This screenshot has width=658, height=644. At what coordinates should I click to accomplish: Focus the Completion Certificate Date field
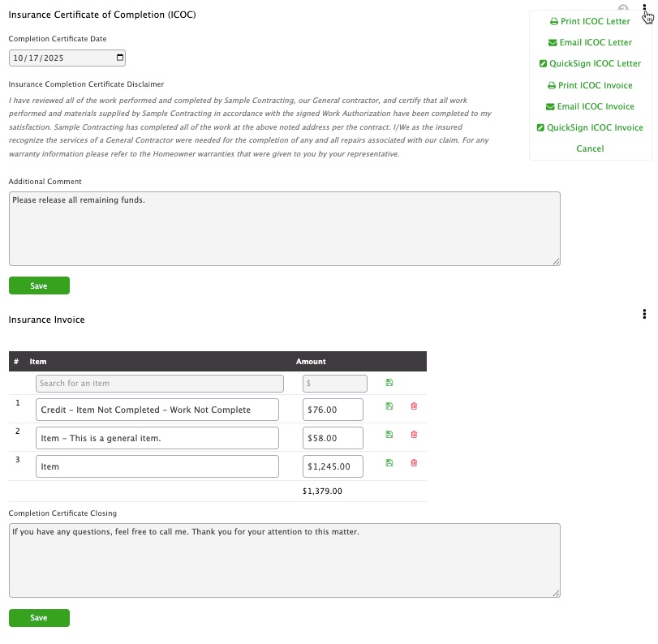(67, 58)
